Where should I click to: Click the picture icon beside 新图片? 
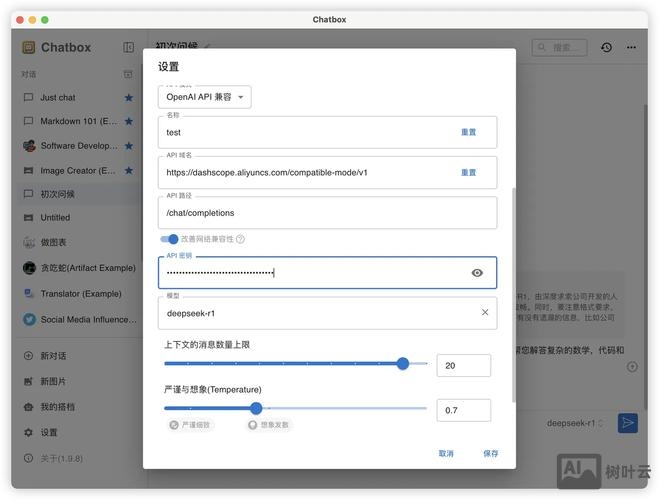28,382
